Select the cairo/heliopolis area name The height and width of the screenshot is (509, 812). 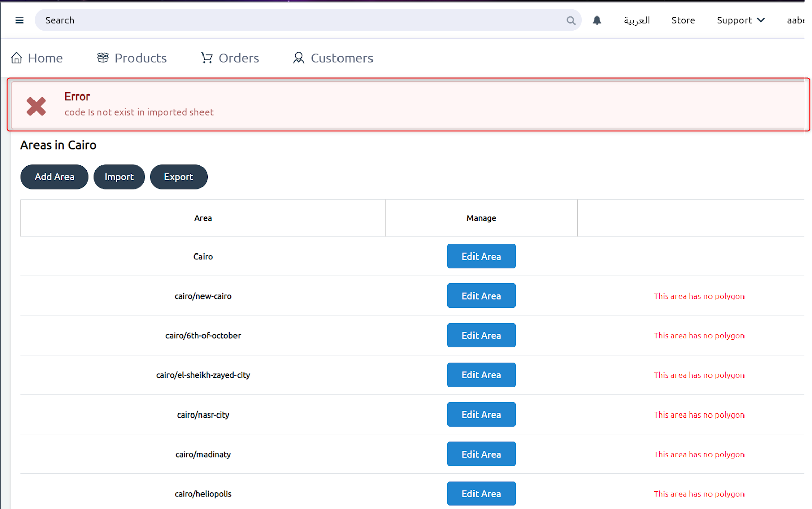coord(203,494)
